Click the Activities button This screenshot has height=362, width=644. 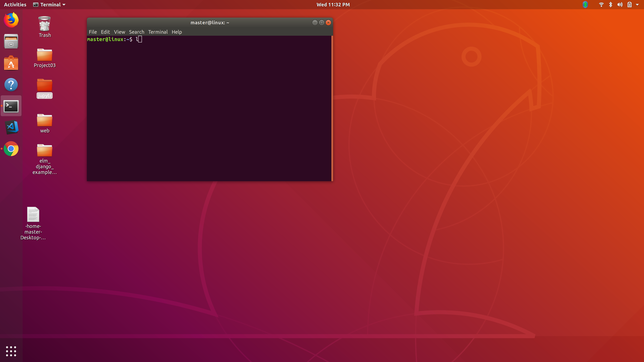pos(15,5)
